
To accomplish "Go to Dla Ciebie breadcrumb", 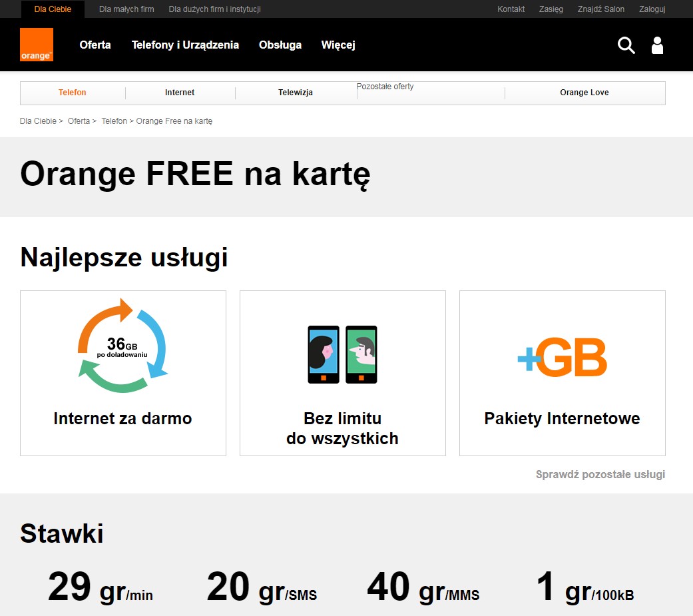I will pyautogui.click(x=38, y=121).
